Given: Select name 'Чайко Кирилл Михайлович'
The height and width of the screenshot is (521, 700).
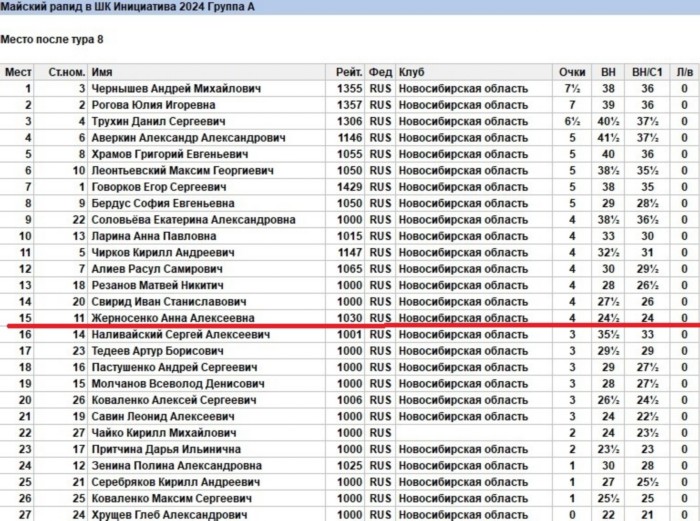Looking at the screenshot, I should coord(164,433).
